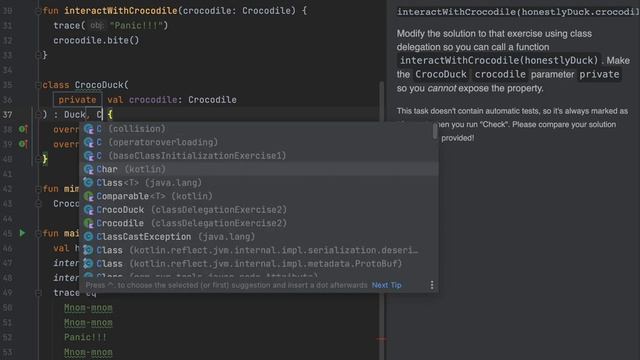Click the error stripe mark in editor scrollbar
The height and width of the screenshot is (360, 640).
(382, 339)
